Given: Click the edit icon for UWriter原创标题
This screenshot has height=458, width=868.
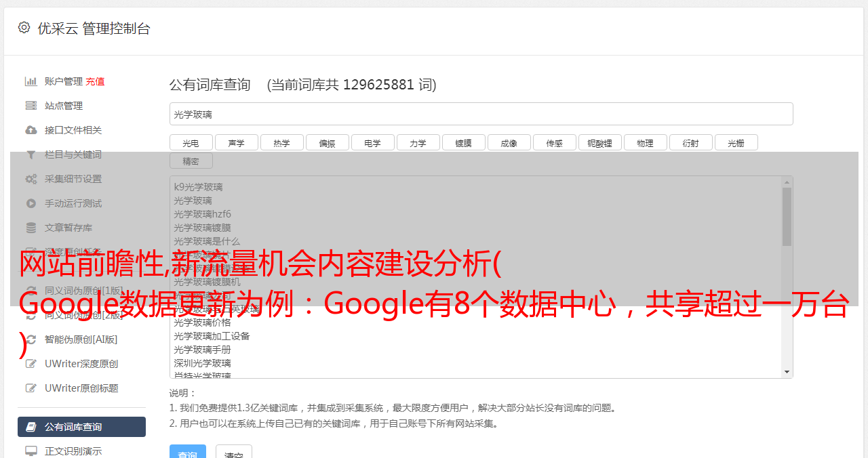Looking at the screenshot, I should point(31,388).
